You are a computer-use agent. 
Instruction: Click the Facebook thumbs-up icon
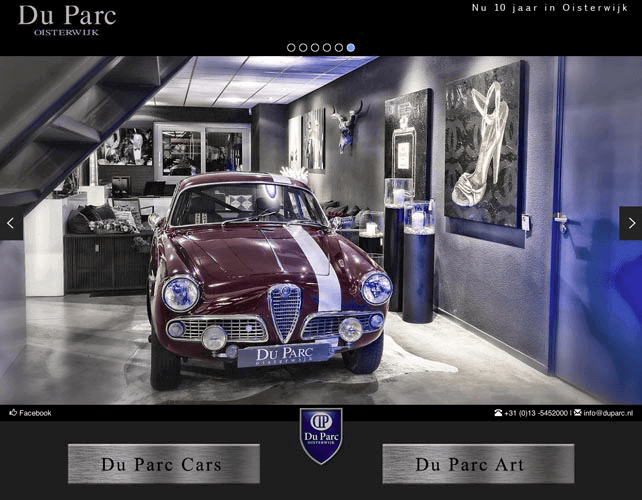click(13, 412)
